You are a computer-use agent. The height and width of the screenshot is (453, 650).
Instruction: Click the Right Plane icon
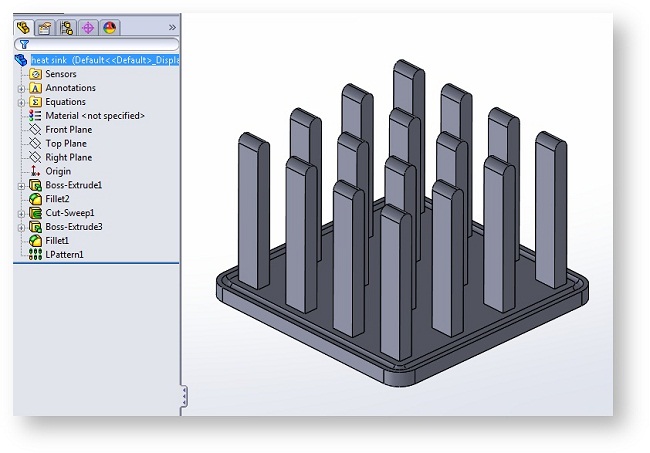35,157
